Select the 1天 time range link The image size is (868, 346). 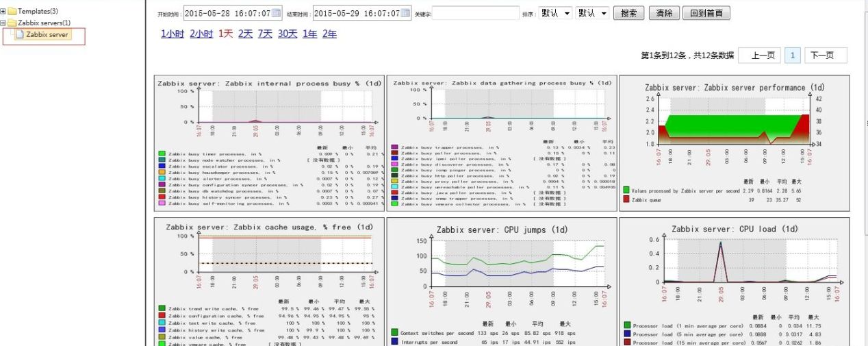(226, 34)
